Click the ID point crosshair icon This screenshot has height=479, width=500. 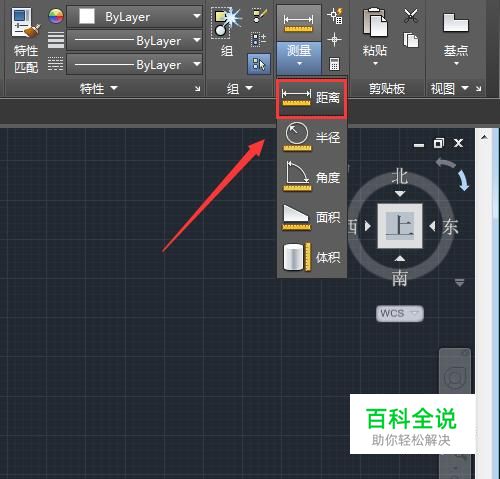pyautogui.click(x=334, y=40)
